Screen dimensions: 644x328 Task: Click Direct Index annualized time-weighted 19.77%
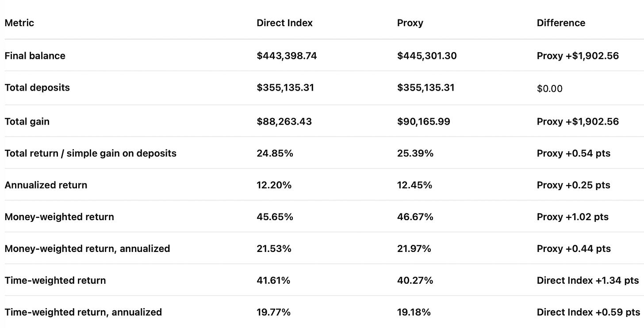(x=273, y=313)
